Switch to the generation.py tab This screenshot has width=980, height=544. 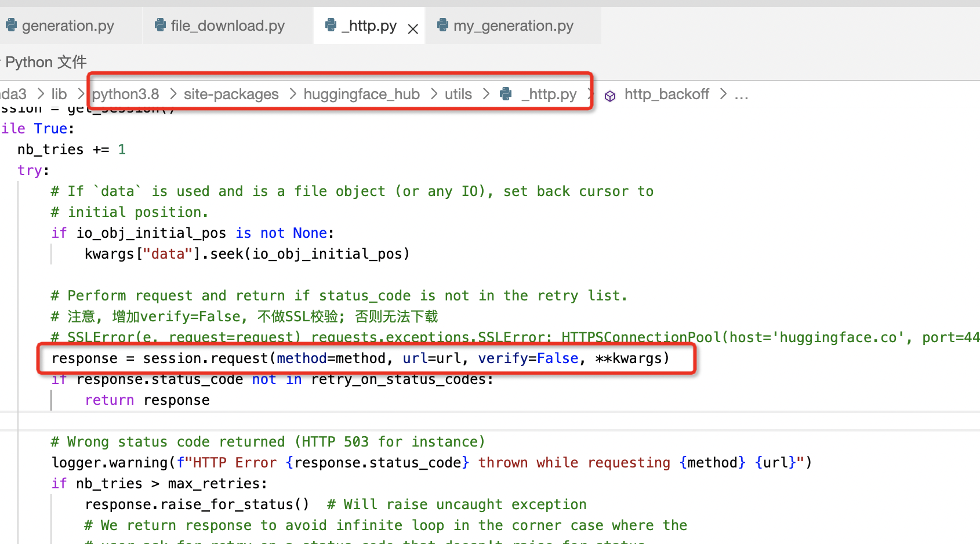(68, 26)
